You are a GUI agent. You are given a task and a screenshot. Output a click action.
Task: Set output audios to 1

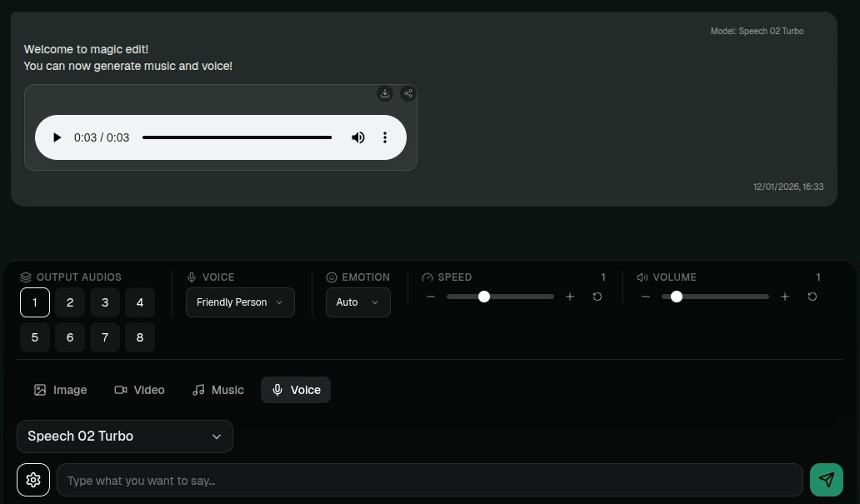[x=34, y=302]
